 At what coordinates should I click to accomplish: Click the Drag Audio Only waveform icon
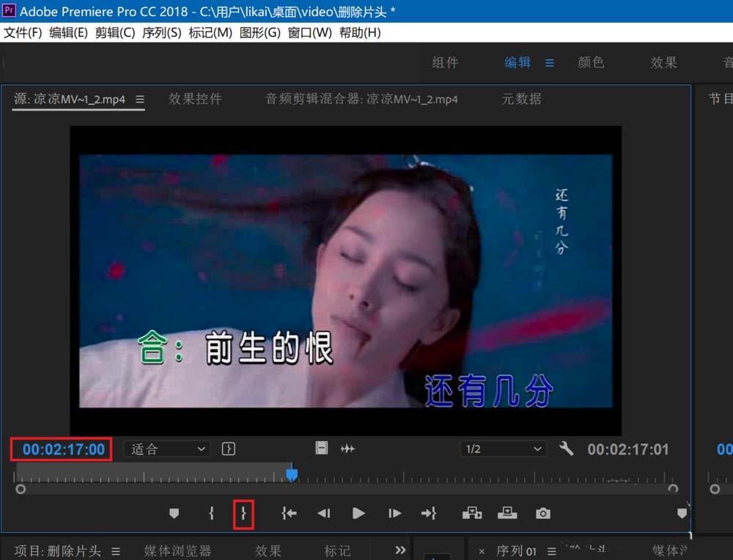point(348,448)
